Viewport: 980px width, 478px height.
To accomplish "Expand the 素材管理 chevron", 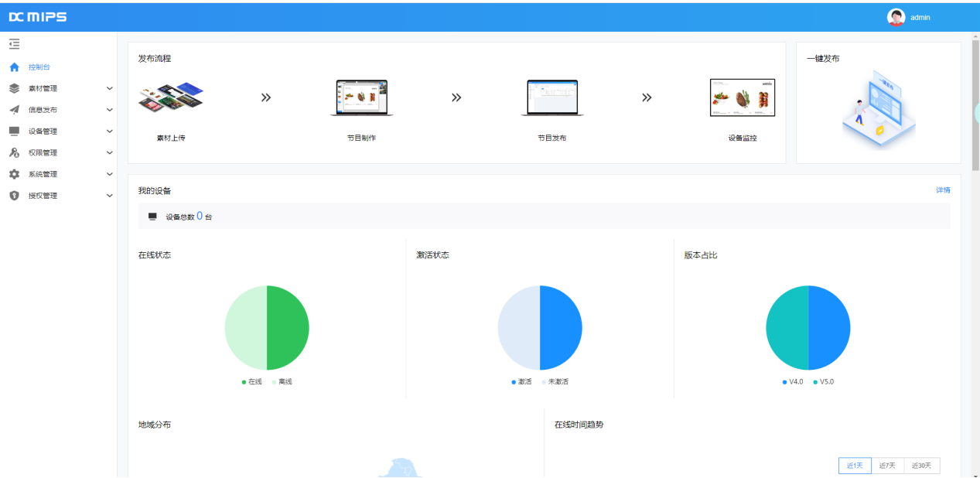I will click(109, 88).
